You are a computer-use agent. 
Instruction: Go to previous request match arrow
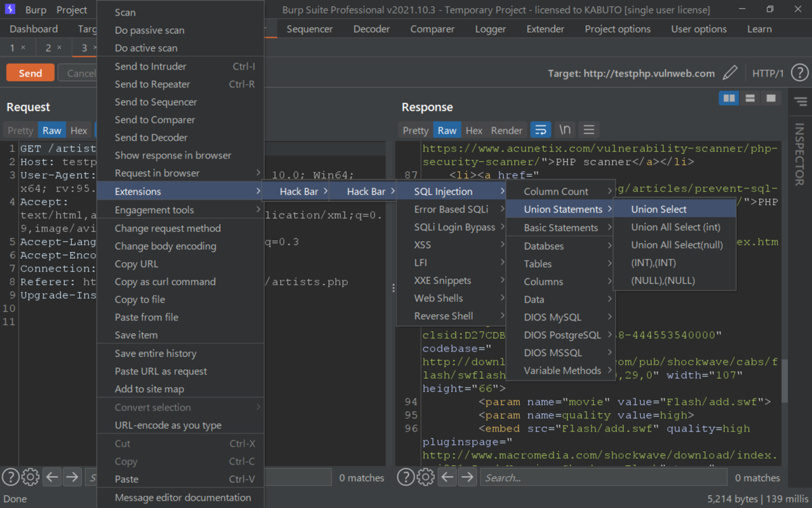click(x=52, y=477)
